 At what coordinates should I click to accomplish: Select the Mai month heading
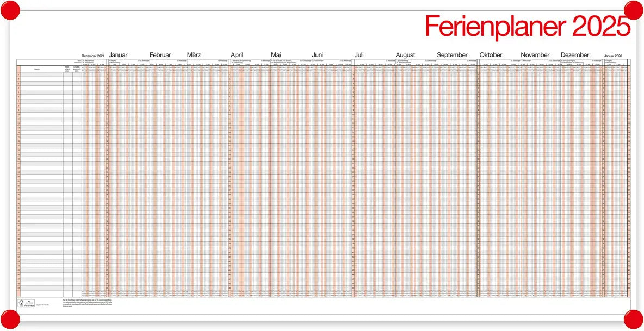click(276, 55)
